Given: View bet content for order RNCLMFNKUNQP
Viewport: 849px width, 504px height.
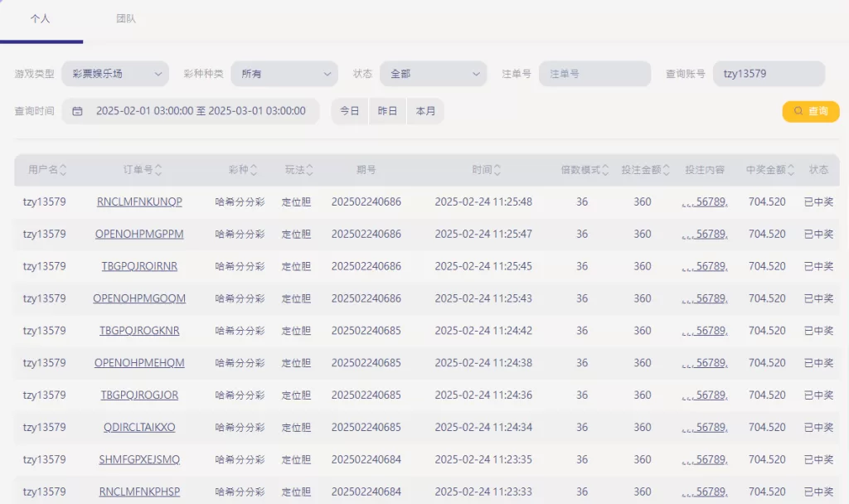Looking at the screenshot, I should click(x=705, y=202).
